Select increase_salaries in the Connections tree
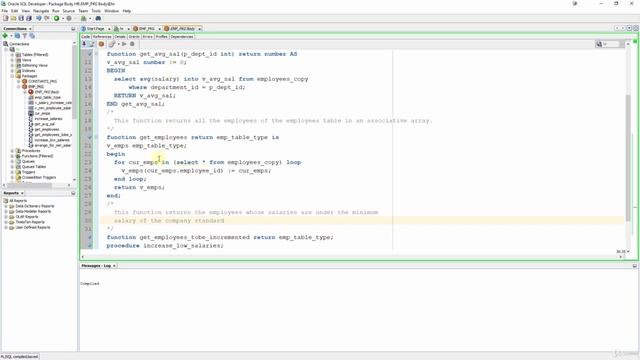 pyautogui.click(x=48, y=119)
